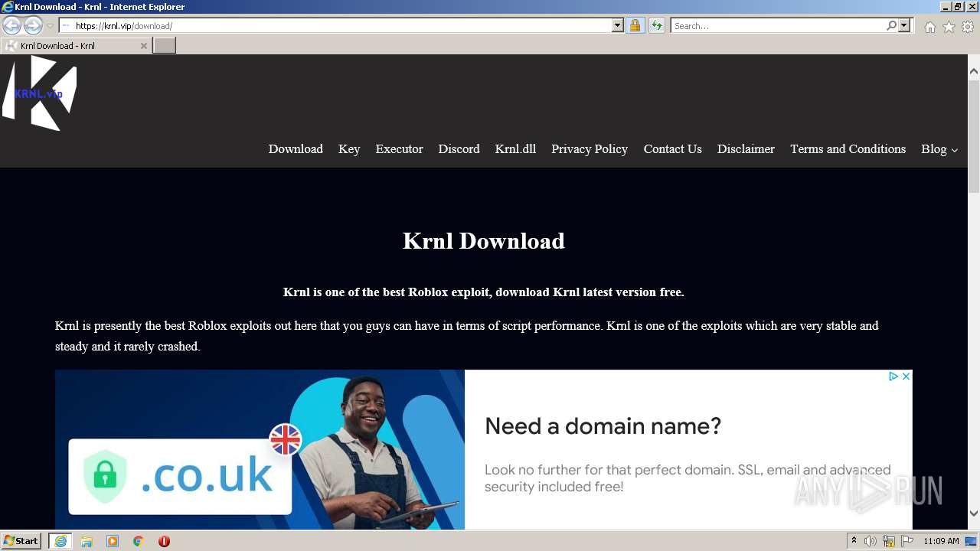980x551 pixels.
Task: Close the ad with X icon
Action: click(x=906, y=377)
